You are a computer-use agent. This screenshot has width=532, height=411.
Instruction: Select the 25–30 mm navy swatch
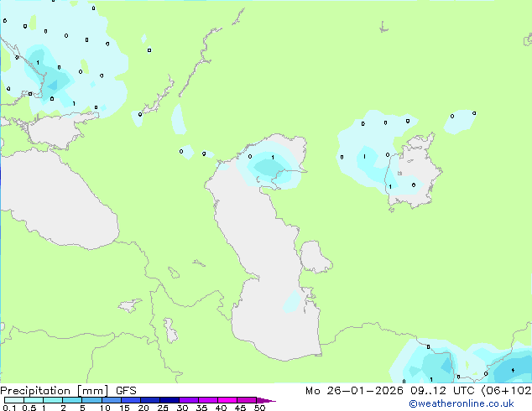coord(170,400)
